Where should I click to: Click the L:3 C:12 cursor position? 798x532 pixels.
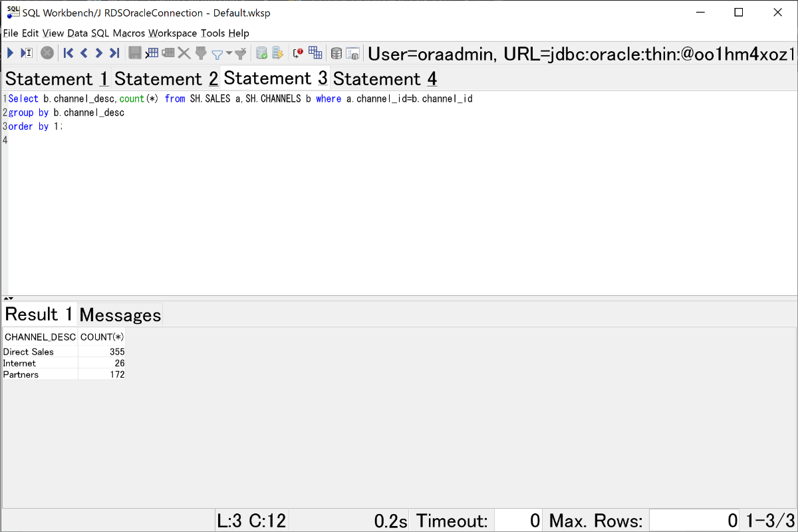(x=252, y=521)
